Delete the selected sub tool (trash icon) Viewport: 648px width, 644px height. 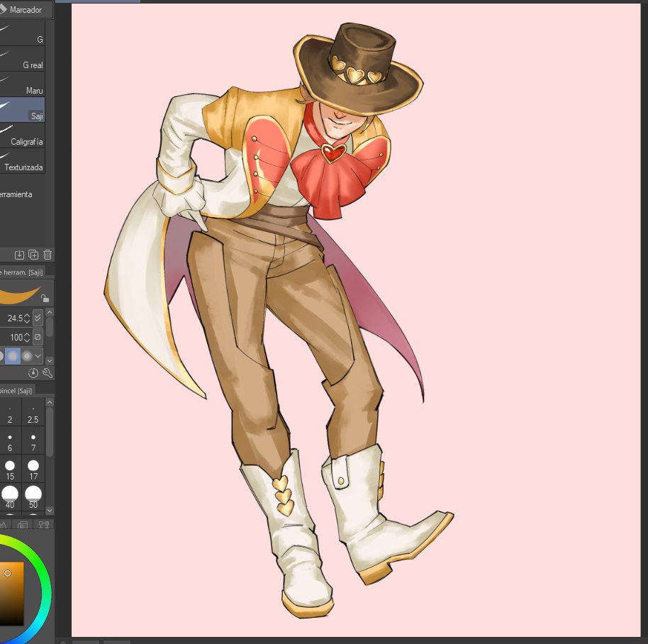(x=48, y=255)
